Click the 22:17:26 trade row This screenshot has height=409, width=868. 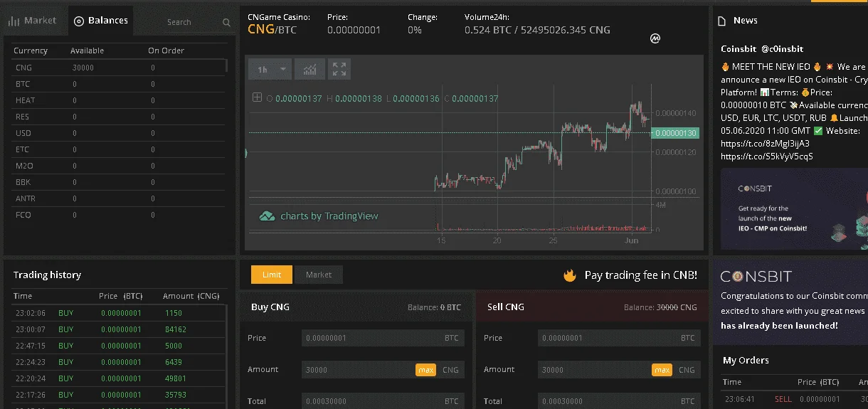click(118, 395)
